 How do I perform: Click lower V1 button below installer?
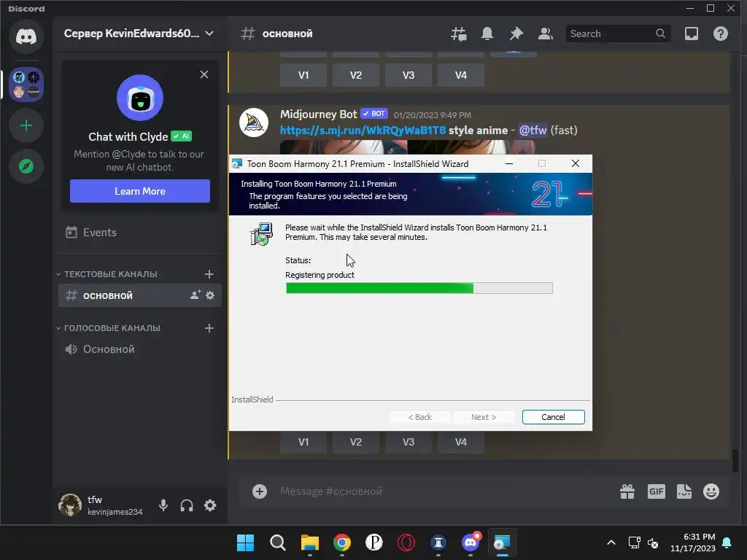[303, 442]
